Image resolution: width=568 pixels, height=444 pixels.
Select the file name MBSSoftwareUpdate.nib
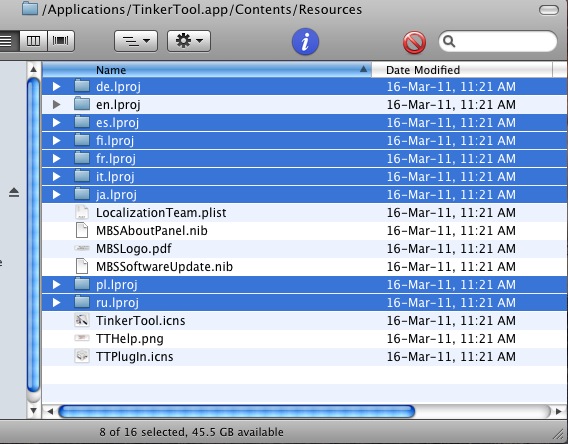pos(164,267)
